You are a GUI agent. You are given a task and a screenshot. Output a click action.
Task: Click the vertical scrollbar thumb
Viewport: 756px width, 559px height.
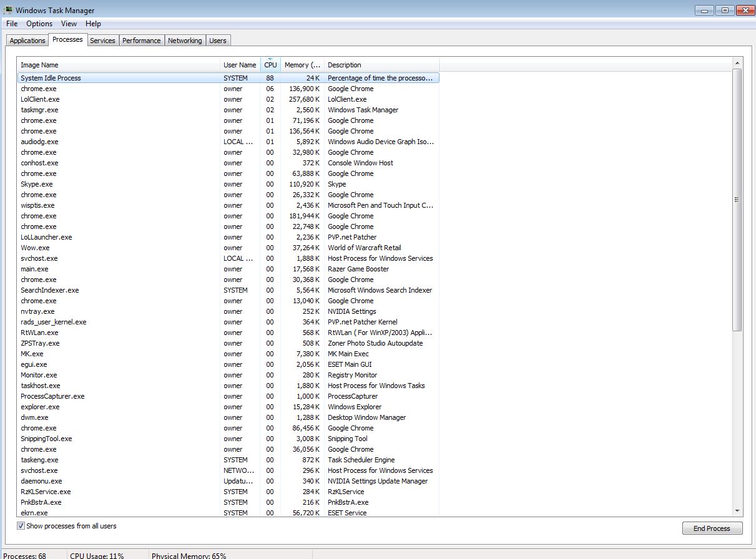(x=737, y=200)
